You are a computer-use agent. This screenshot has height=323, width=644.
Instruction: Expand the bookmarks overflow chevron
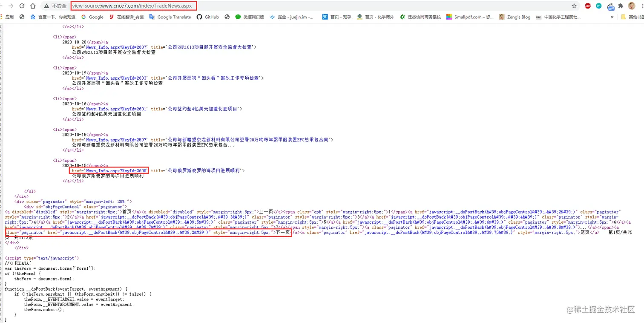pyautogui.click(x=612, y=17)
